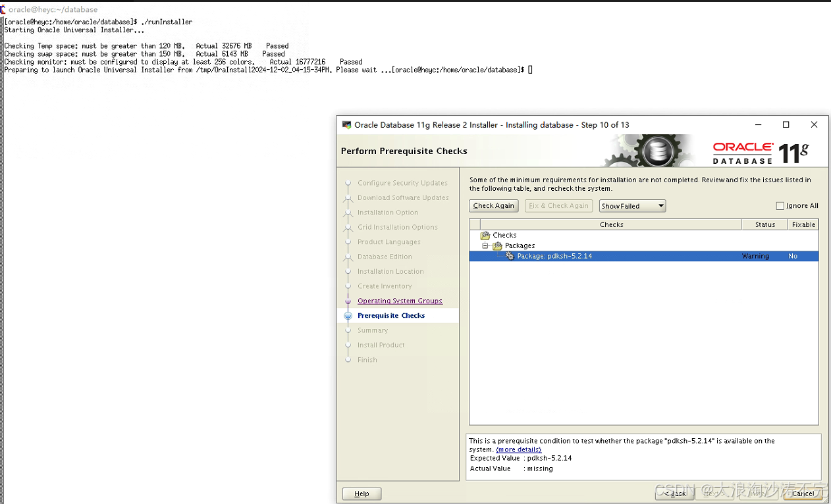Screen dimensions: 831x504
Task: Click the Install Product step
Action: click(x=381, y=345)
